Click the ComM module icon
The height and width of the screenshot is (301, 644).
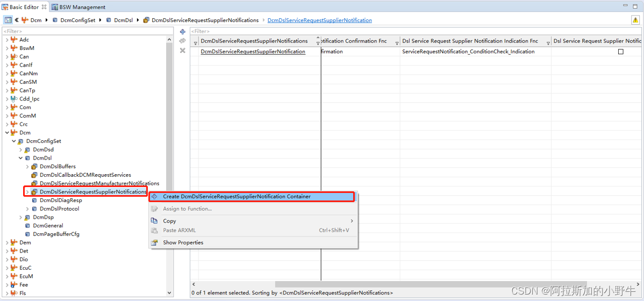click(x=15, y=116)
